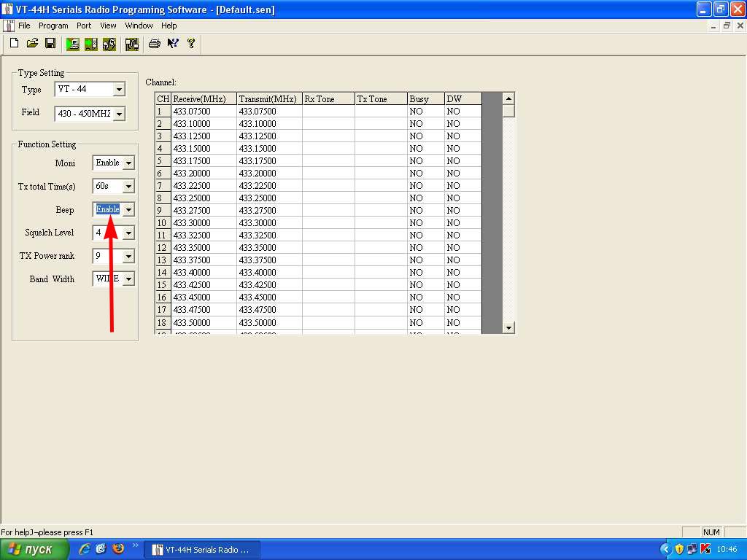Click the yellow security shield tray icon
This screenshot has width=747, height=560.
point(679,549)
